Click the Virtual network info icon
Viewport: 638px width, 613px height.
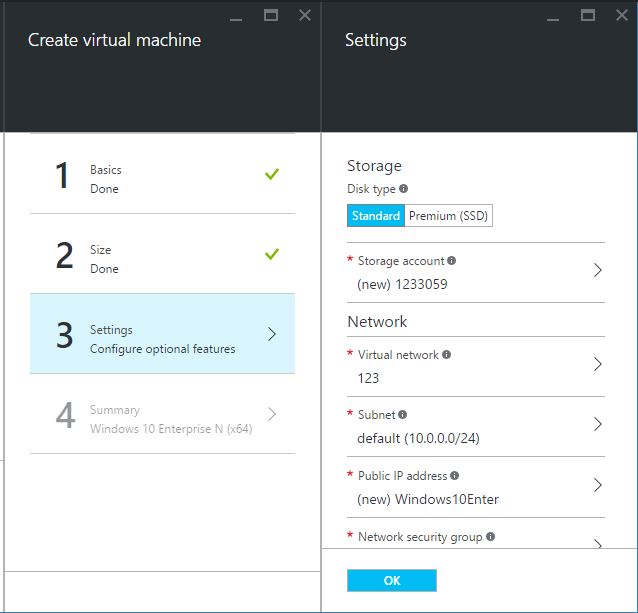pos(446,354)
